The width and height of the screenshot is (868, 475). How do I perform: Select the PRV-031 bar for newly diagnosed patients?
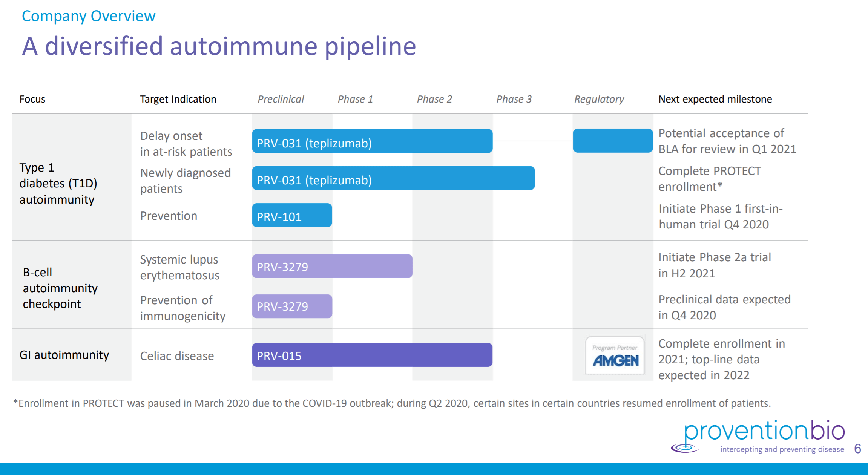[x=393, y=178]
